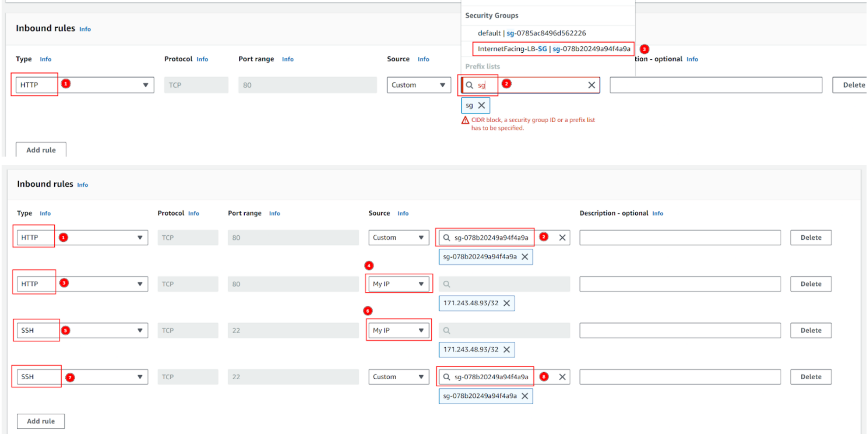
Task: Open My IP source dropdown of HTTP rule
Action: pyautogui.click(x=399, y=284)
